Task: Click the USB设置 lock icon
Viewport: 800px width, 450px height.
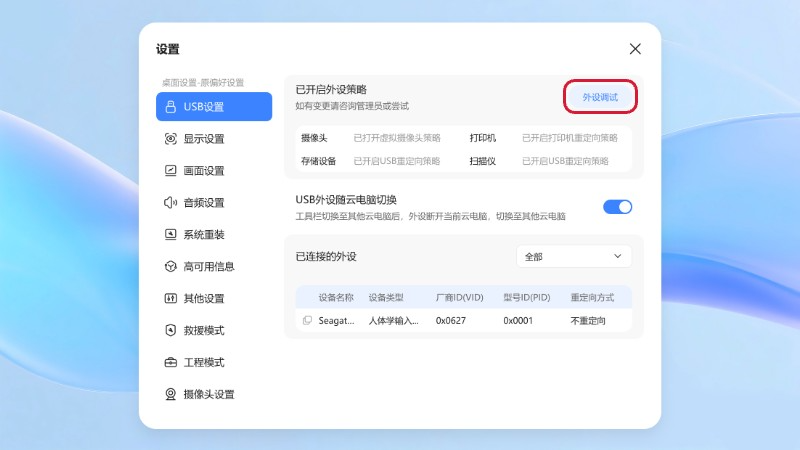Action: (170, 107)
